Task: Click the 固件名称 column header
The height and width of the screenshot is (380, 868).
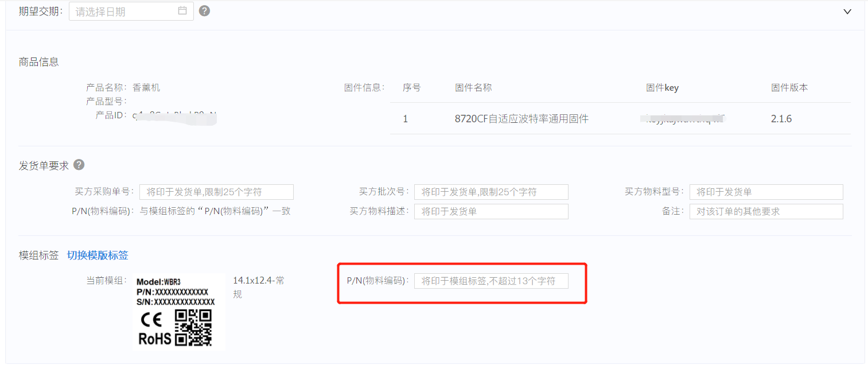Action: pyautogui.click(x=473, y=88)
